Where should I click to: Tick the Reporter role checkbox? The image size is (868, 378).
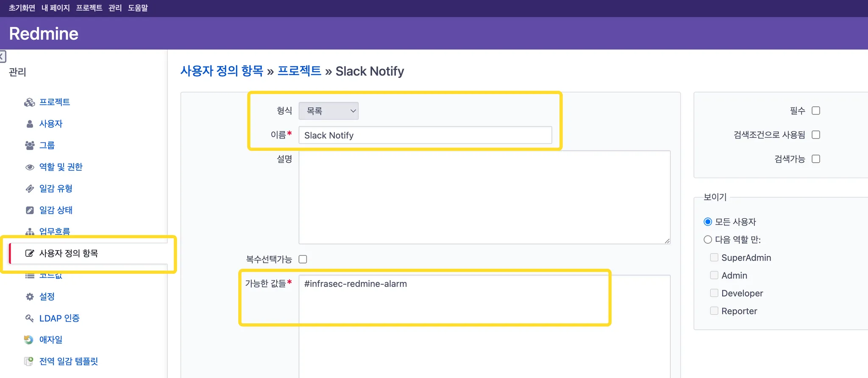(714, 311)
